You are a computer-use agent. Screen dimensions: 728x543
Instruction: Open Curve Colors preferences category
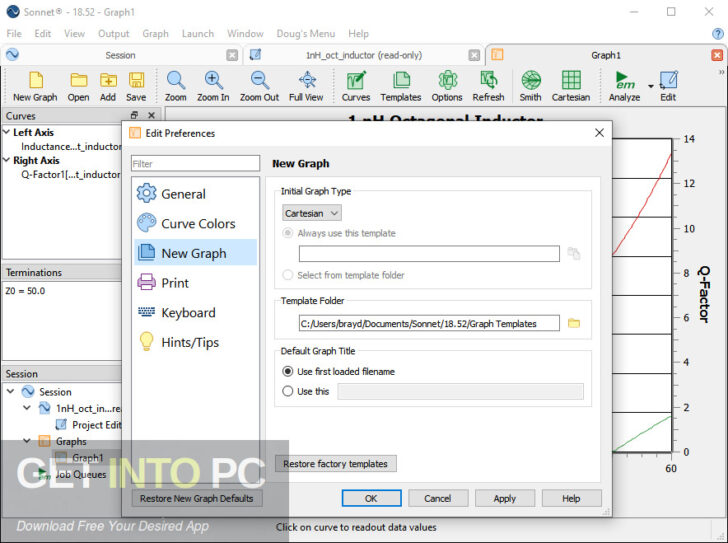195,223
